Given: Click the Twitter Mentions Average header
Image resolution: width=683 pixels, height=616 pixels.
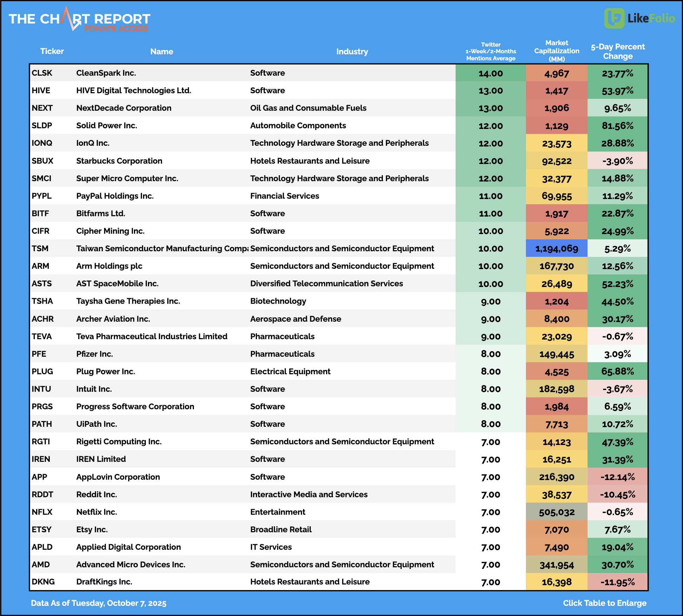Looking at the screenshot, I should (x=491, y=51).
